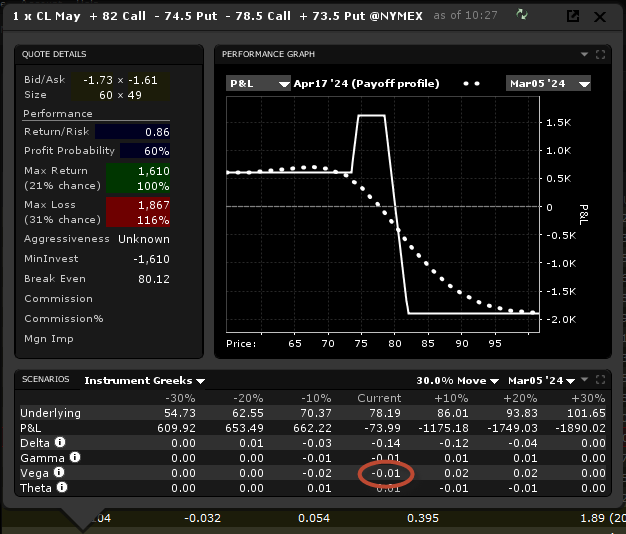626x534 pixels.
Task: Pop out the strategy window
Action: pyautogui.click(x=573, y=16)
